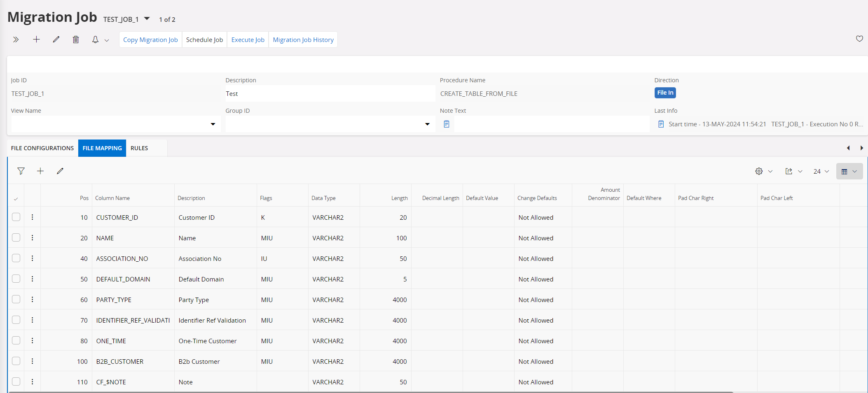Open the View Name dropdown
The width and height of the screenshot is (868, 393).
213,124
